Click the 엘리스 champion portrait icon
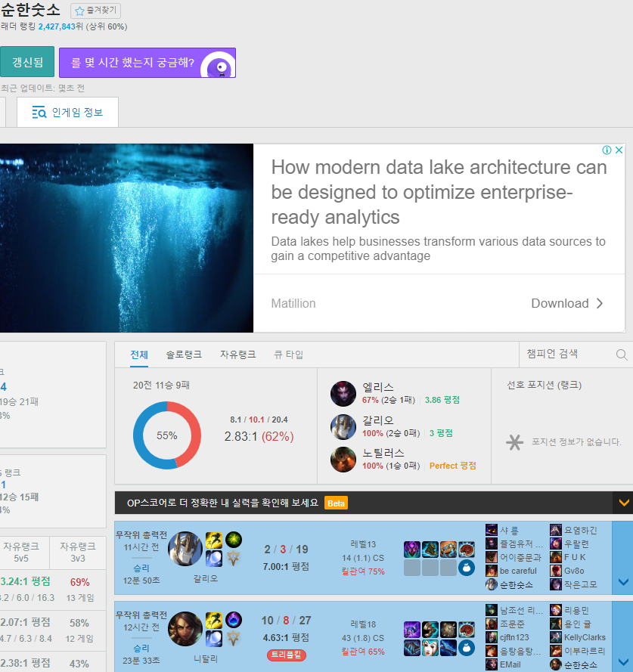 coord(343,394)
